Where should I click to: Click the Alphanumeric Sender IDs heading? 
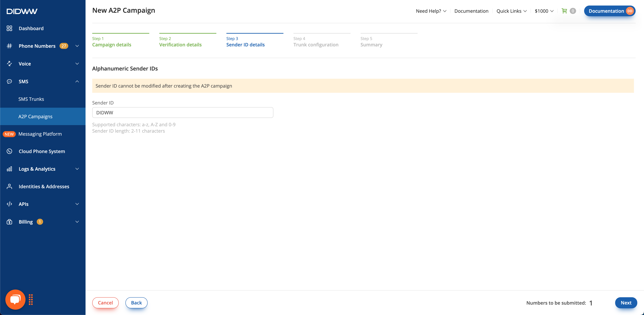point(125,69)
